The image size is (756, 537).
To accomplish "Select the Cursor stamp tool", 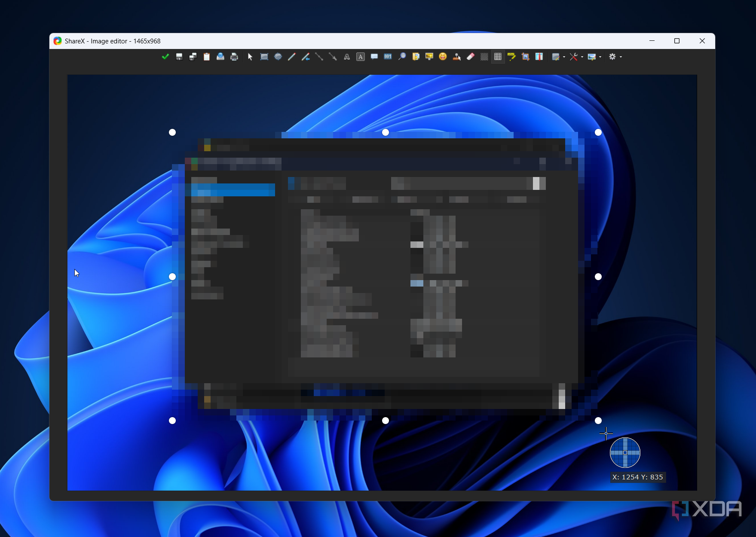I will pyautogui.click(x=457, y=57).
